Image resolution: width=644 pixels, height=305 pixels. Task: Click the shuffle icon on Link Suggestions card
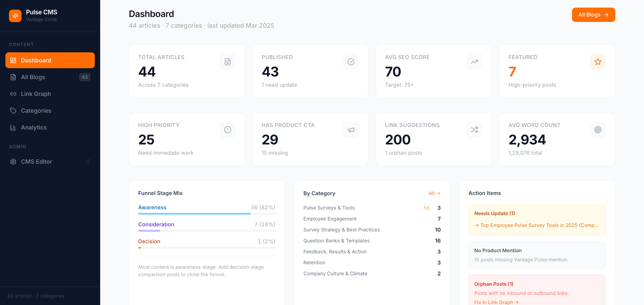[474, 130]
